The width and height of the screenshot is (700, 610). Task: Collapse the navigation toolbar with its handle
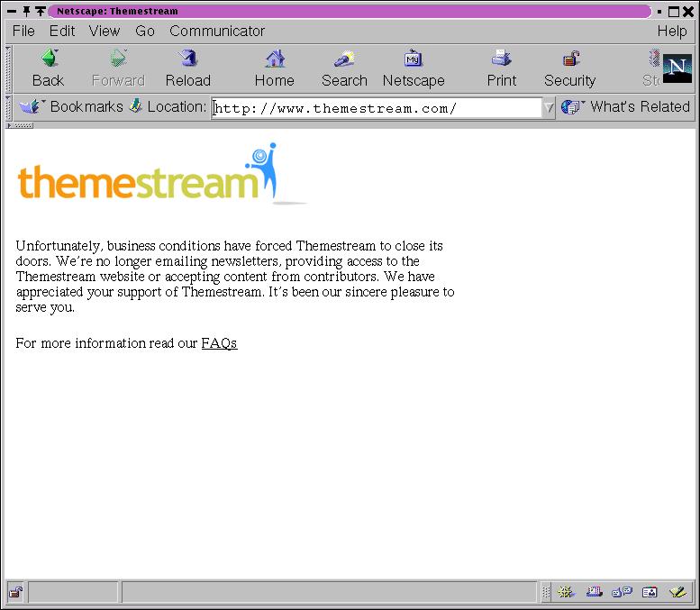(8, 68)
